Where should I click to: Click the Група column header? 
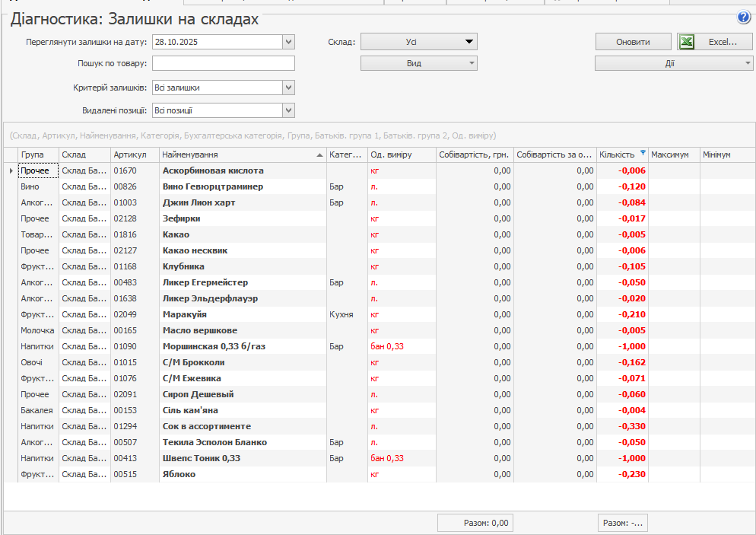click(38, 154)
